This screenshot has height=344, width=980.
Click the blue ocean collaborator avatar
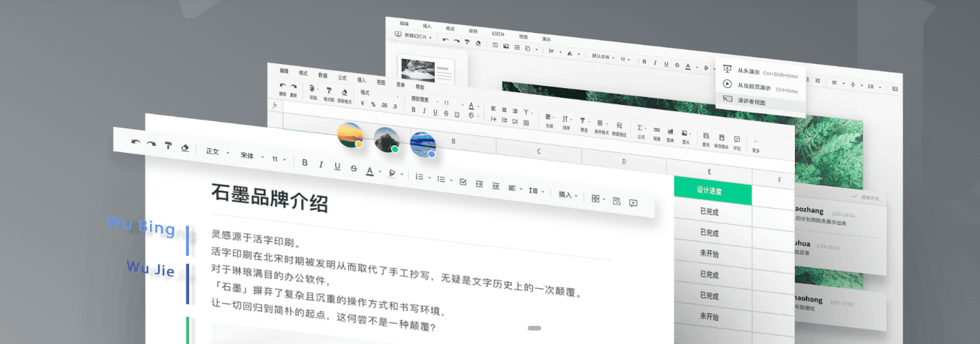click(423, 144)
